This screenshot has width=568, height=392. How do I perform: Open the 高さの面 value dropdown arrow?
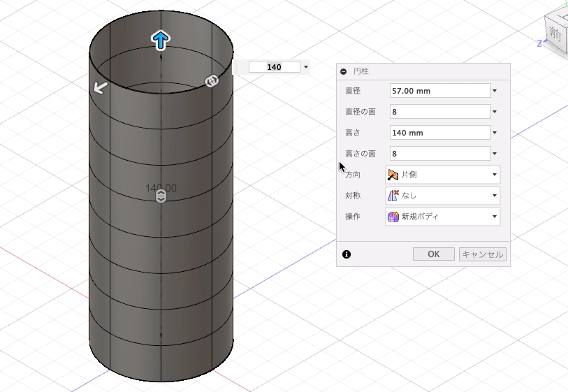(495, 154)
